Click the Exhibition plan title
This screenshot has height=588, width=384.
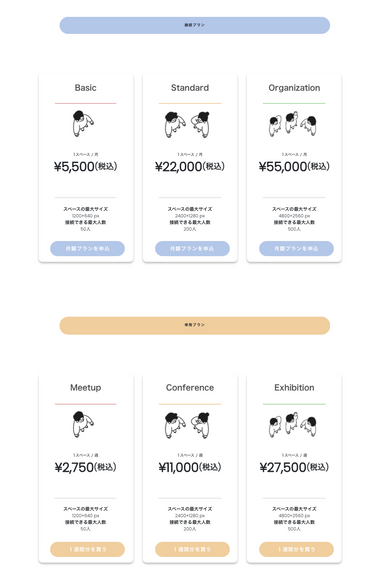[294, 388]
